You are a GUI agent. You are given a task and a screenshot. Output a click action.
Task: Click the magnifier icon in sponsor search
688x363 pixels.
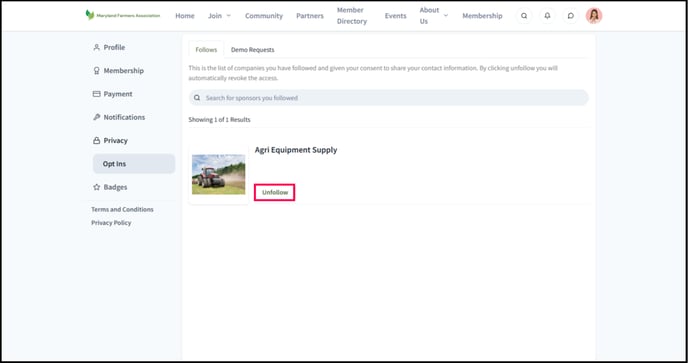[197, 98]
